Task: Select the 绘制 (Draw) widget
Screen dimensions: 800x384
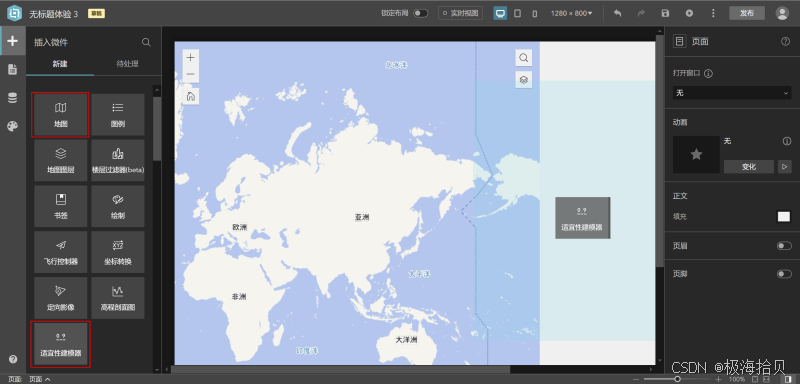Action: tap(118, 207)
